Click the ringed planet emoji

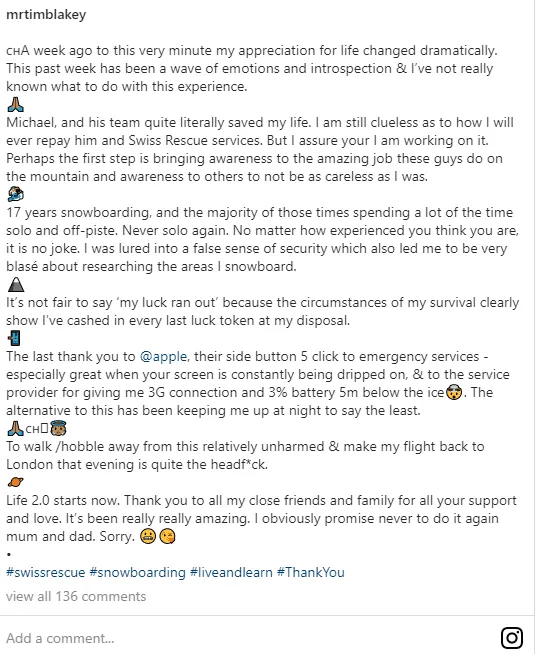pos(15,482)
